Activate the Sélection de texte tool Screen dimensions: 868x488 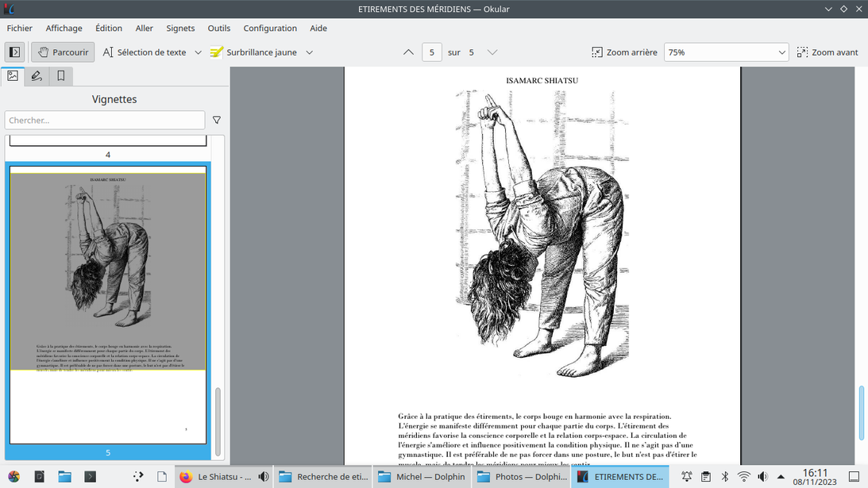(x=144, y=52)
